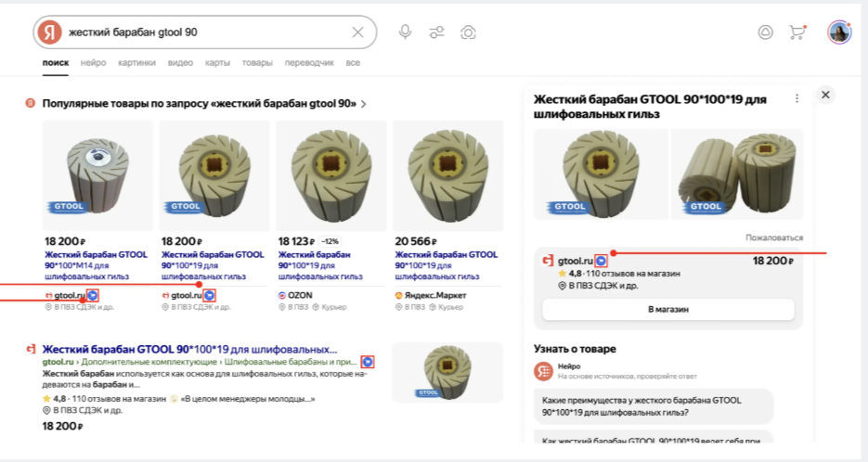Switch to the товары tab

coord(257,63)
